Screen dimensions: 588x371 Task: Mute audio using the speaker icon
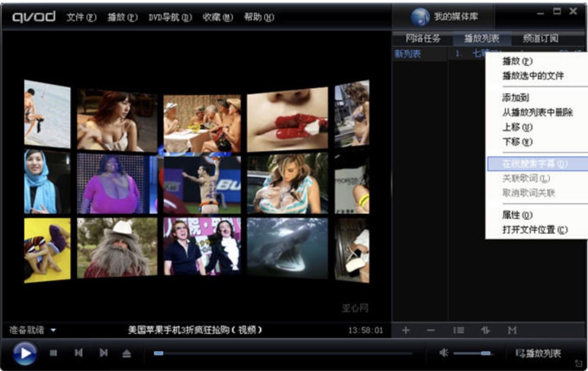tap(443, 353)
